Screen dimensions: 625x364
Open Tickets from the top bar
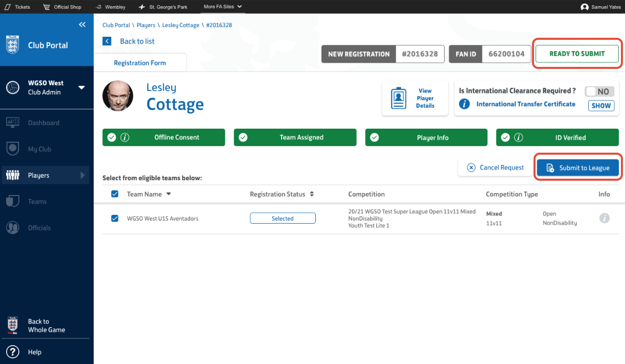(17, 7)
